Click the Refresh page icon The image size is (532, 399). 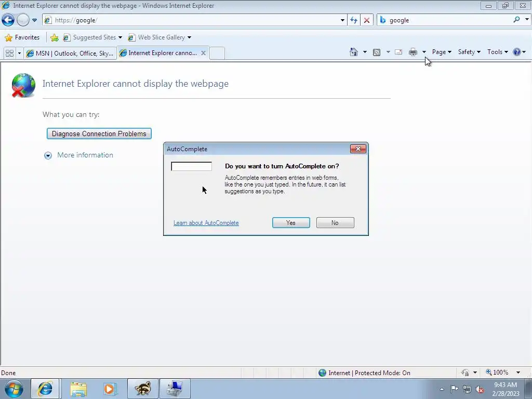[x=354, y=20]
